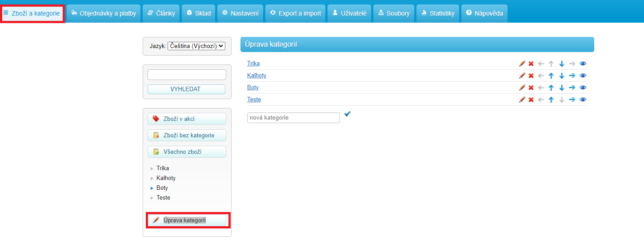Switch to the Statistiky tab
Image resolution: width=644 pixels, height=240 pixels.
pyautogui.click(x=438, y=13)
